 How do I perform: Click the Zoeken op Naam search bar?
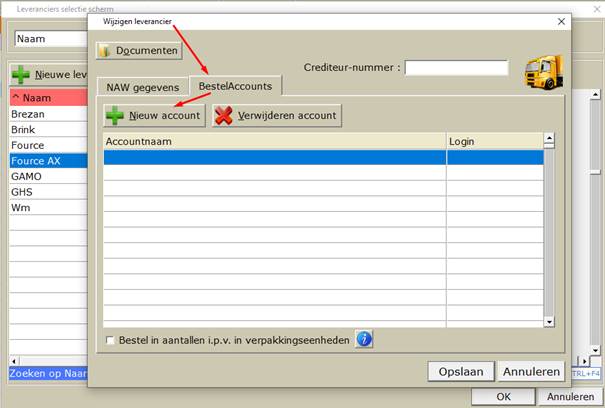click(x=49, y=373)
